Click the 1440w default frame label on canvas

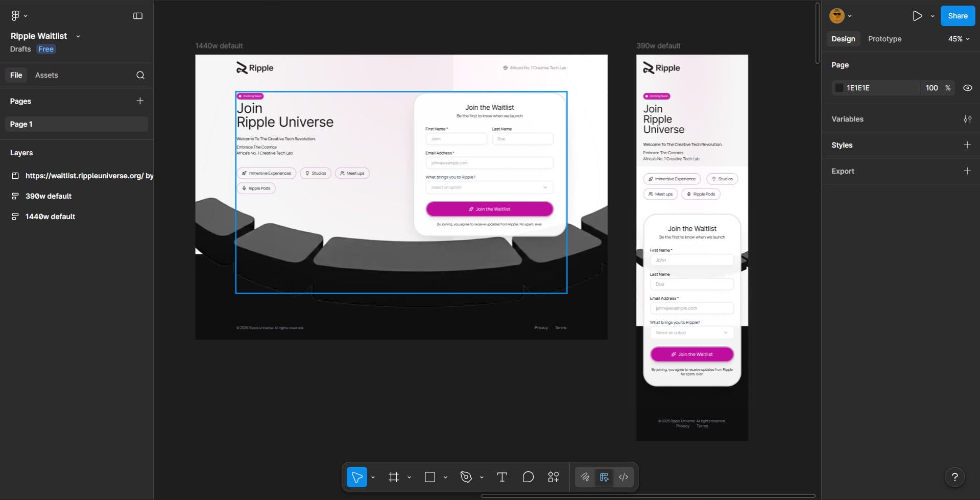tap(219, 46)
